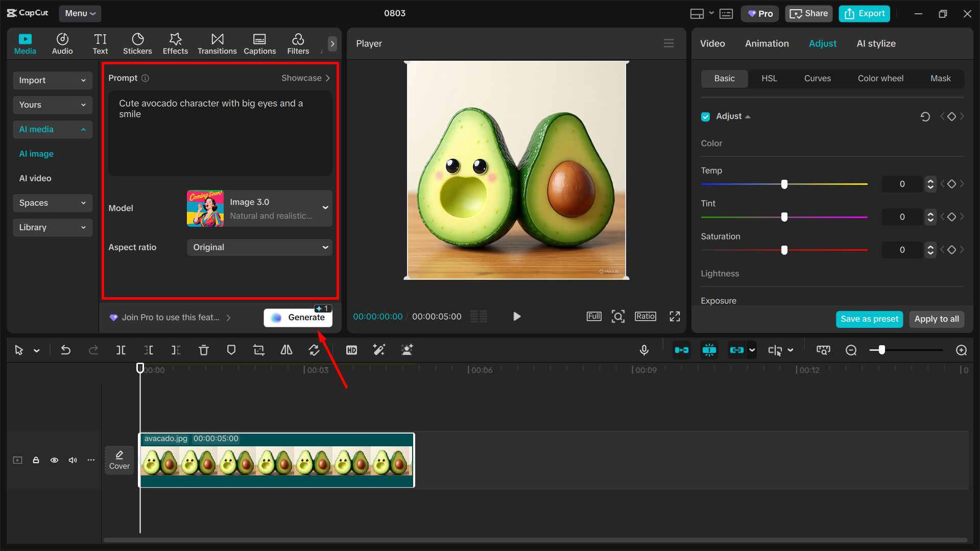Screen dimensions: 980x551
Task: Open the Transitions panel
Action: click(217, 43)
